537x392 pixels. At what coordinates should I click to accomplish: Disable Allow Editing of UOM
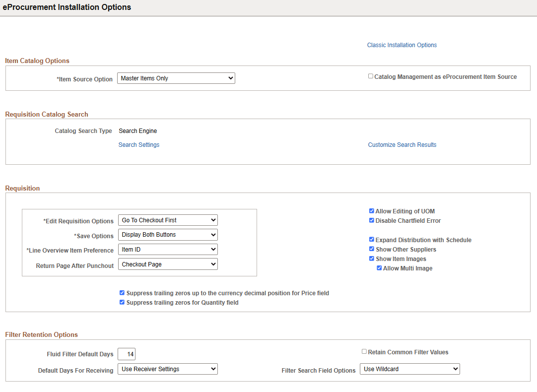371,210
